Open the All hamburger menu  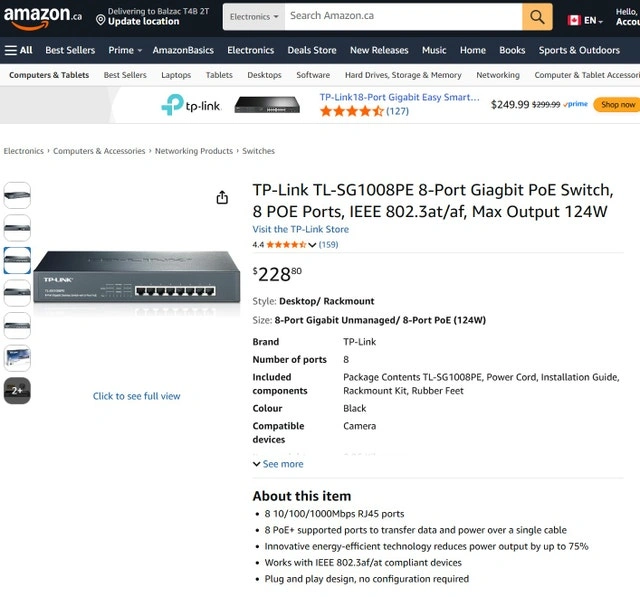coord(18,50)
